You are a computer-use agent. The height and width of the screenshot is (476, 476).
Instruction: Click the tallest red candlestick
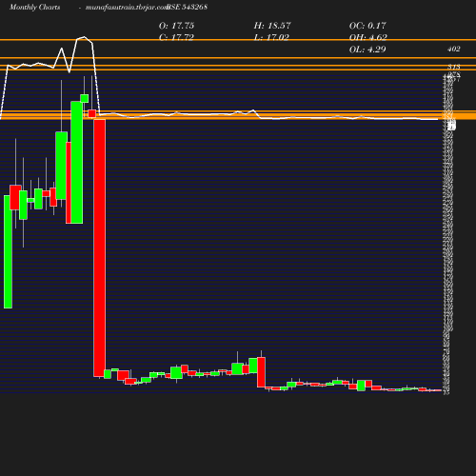coord(100,248)
